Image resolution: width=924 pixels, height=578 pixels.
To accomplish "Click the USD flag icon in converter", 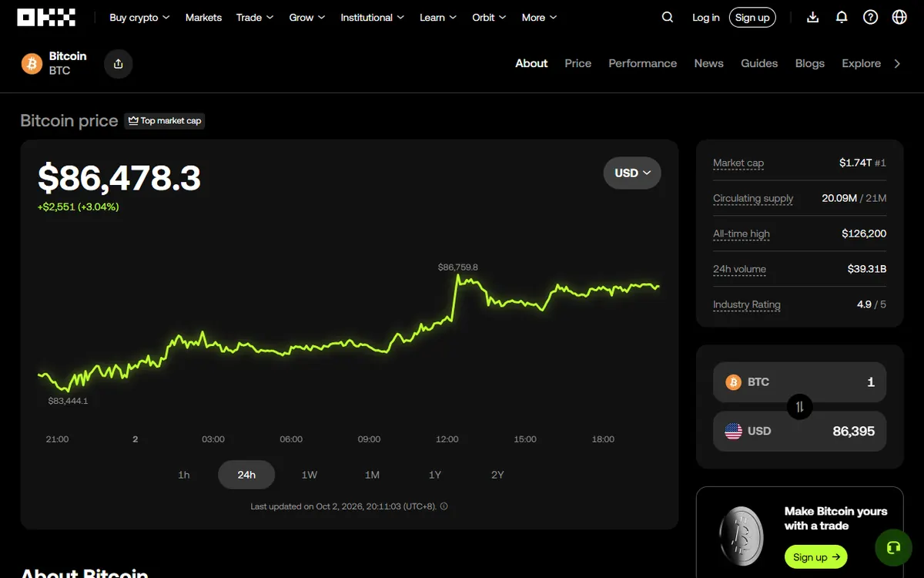I will pos(733,432).
